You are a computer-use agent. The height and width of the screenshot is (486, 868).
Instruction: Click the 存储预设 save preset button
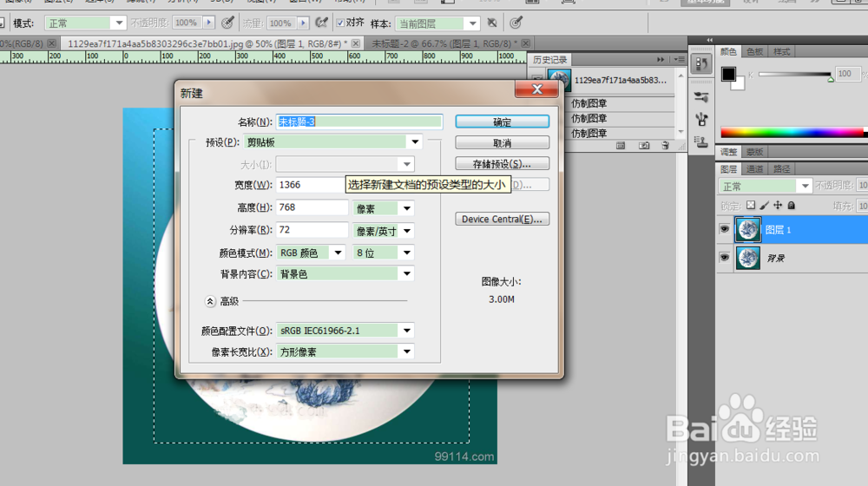[502, 164]
